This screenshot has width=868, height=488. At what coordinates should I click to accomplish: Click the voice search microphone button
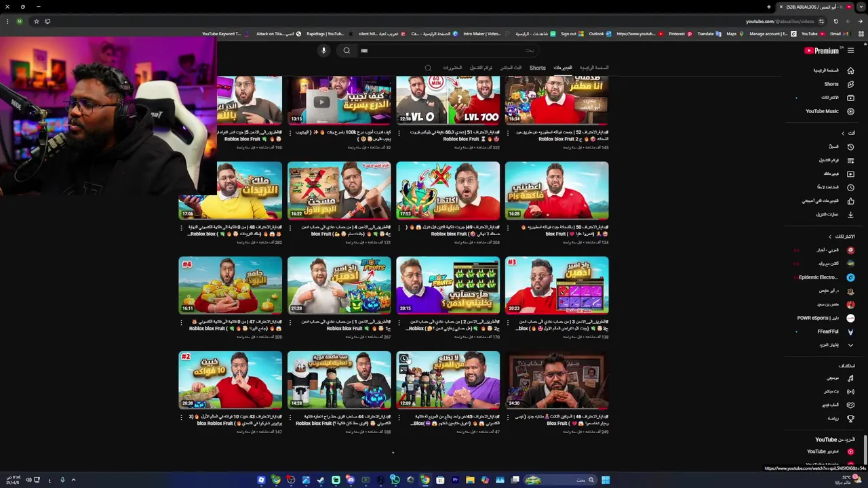[x=323, y=51]
